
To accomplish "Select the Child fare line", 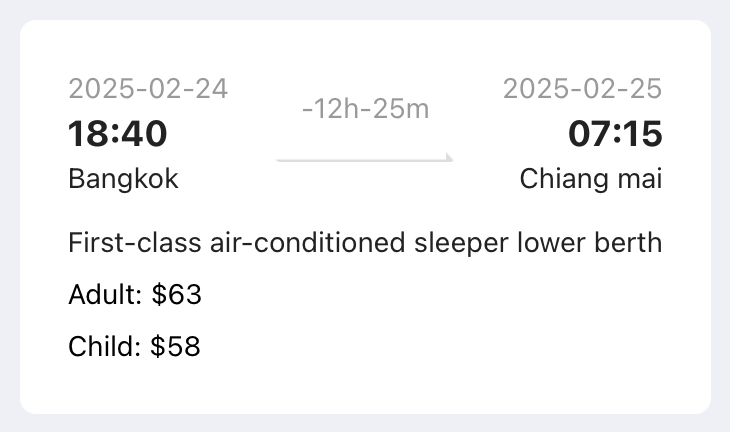I will tap(134, 347).
